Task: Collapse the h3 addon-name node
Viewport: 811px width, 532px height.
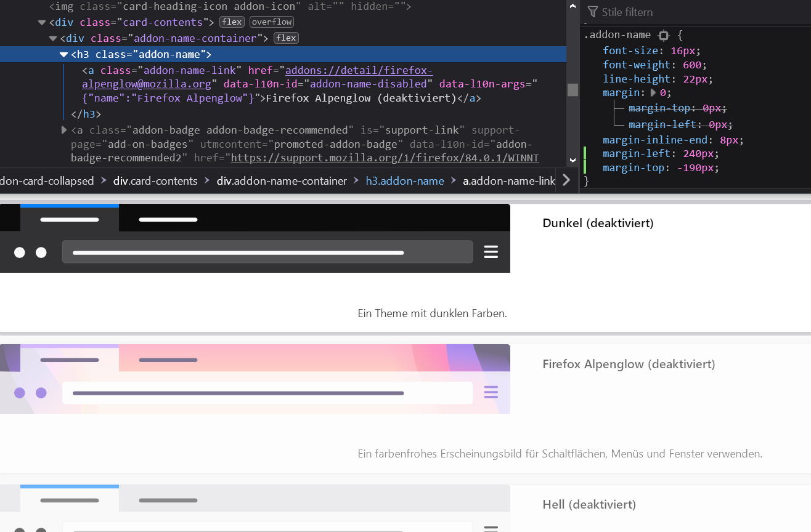Action: (x=63, y=55)
